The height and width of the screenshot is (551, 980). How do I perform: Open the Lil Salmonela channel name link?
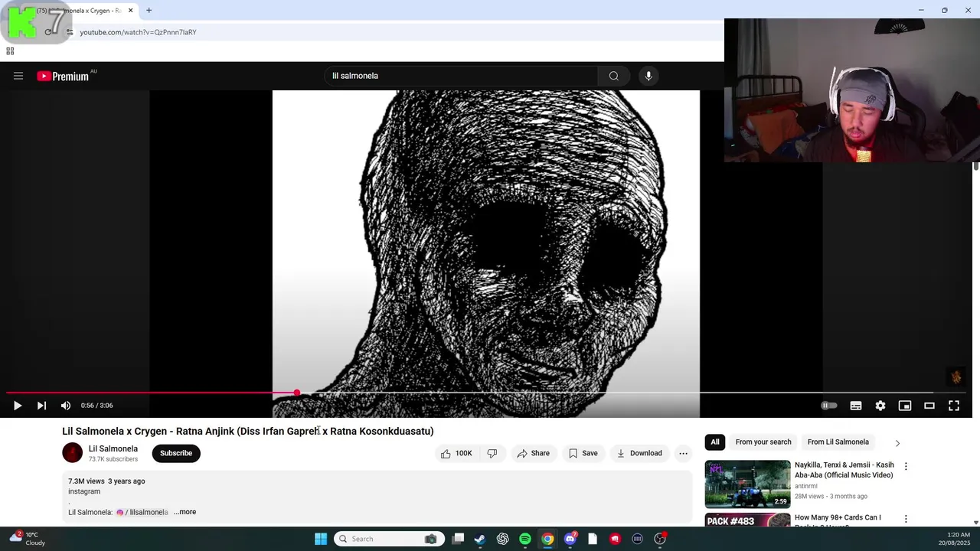pos(113,449)
